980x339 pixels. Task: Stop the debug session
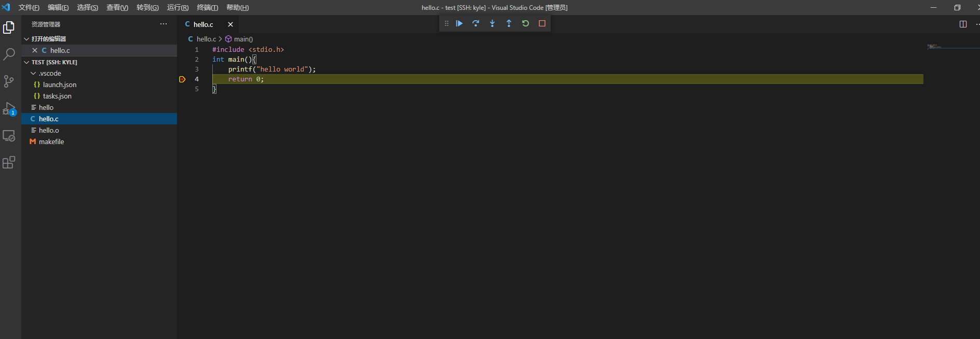(x=542, y=23)
